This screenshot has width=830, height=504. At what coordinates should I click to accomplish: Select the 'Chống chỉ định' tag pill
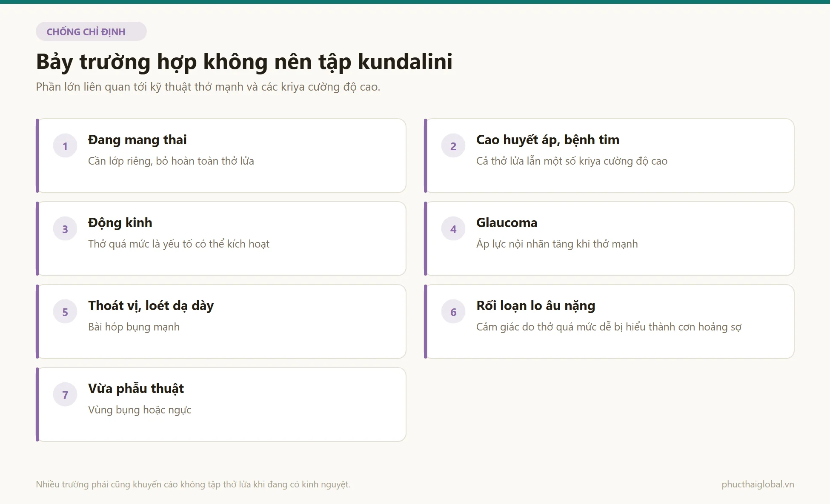click(91, 31)
